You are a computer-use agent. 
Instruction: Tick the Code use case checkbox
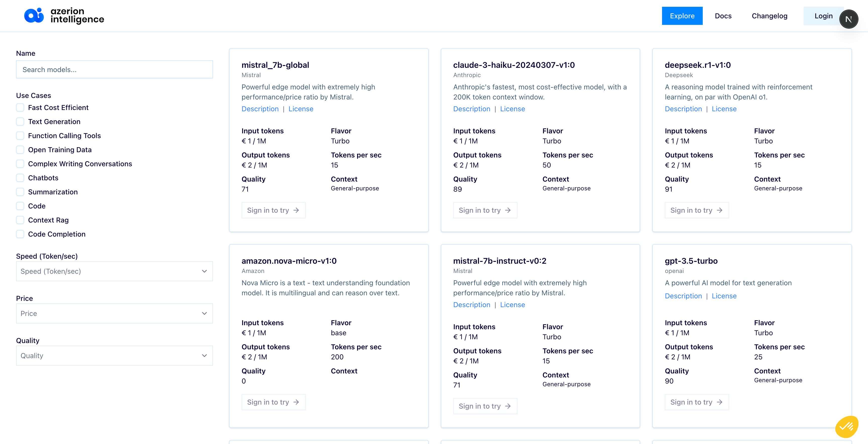pyautogui.click(x=20, y=206)
